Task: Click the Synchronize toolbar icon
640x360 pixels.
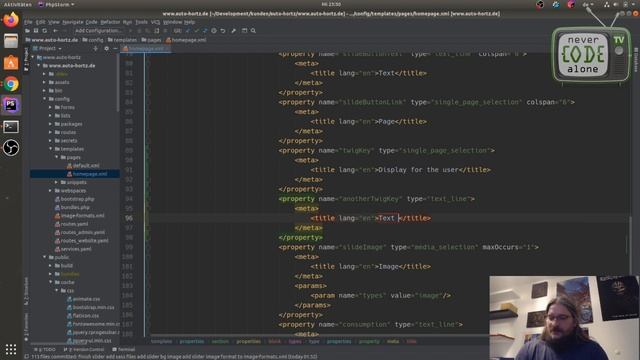Action: tap(45, 31)
